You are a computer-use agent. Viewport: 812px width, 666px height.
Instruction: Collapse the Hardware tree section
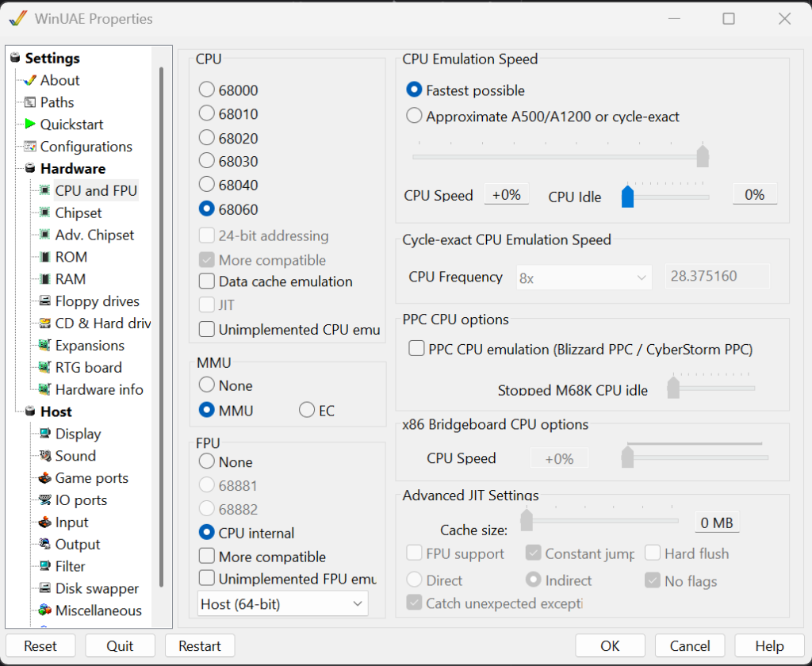30,169
